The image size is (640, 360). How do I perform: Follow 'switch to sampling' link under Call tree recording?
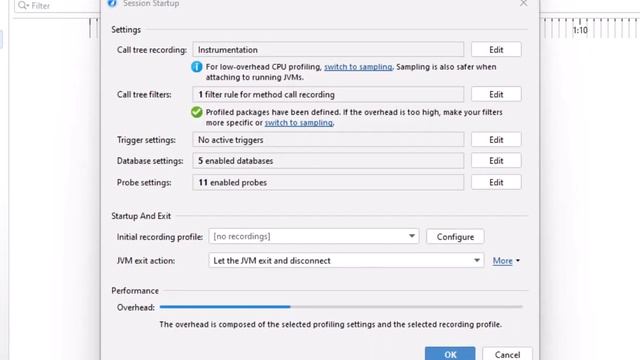(358, 67)
